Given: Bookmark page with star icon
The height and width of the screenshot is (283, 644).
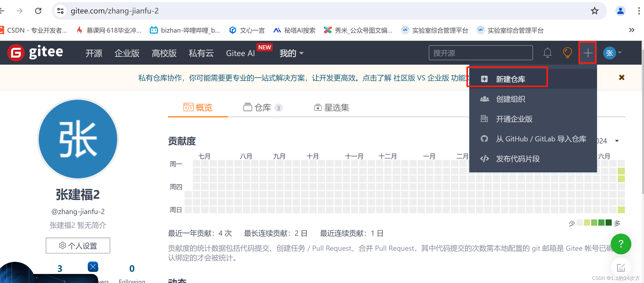Looking at the screenshot, I should (594, 11).
